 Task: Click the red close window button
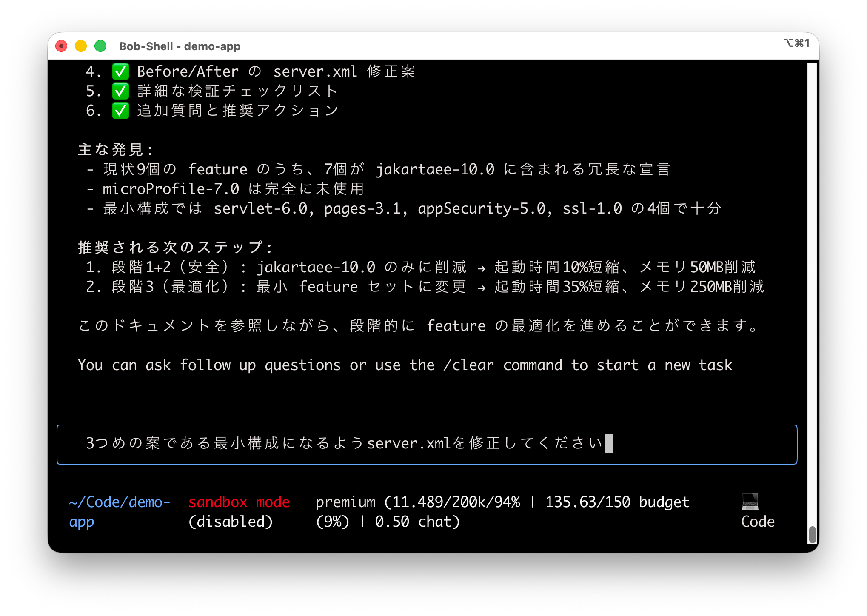(x=61, y=46)
